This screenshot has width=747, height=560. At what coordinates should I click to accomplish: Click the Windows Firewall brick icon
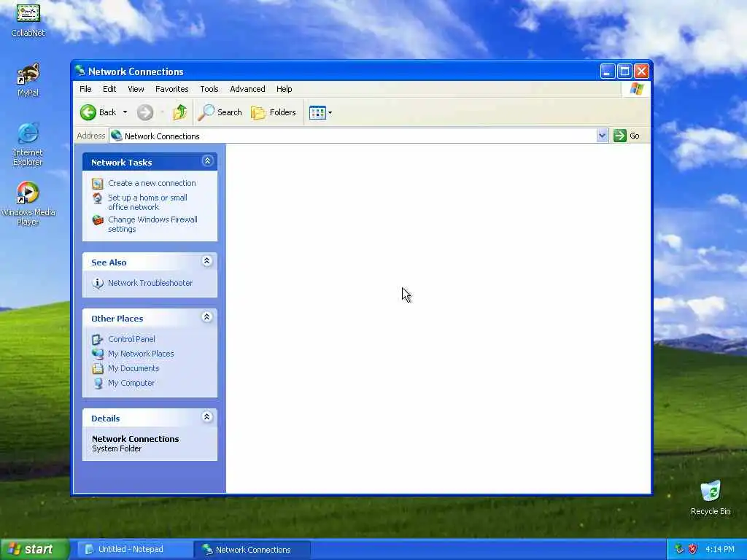[98, 220]
